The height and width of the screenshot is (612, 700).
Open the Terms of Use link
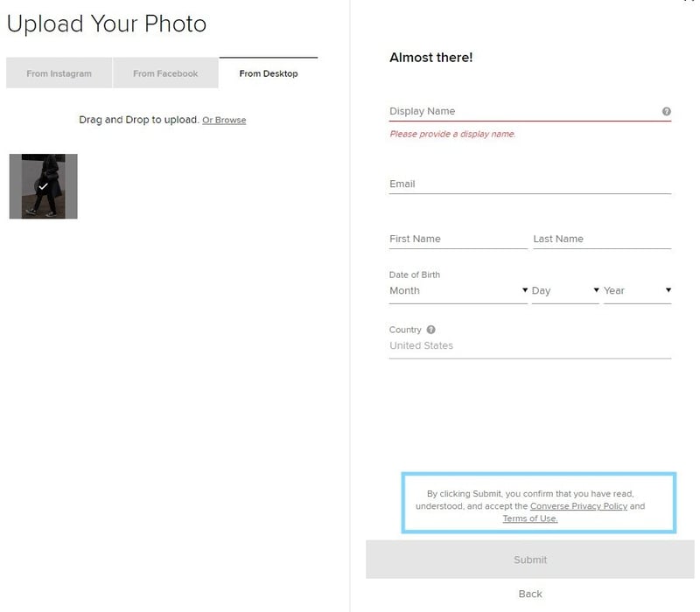[530, 518]
